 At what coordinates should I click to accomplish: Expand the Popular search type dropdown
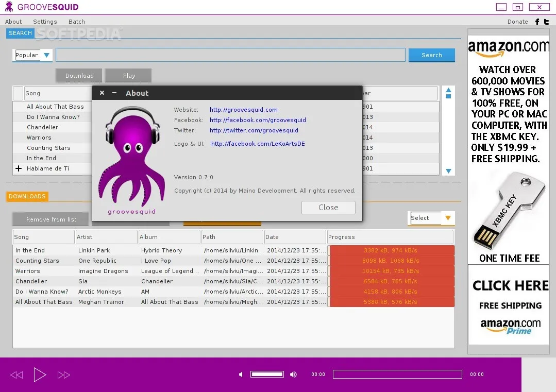coord(46,55)
